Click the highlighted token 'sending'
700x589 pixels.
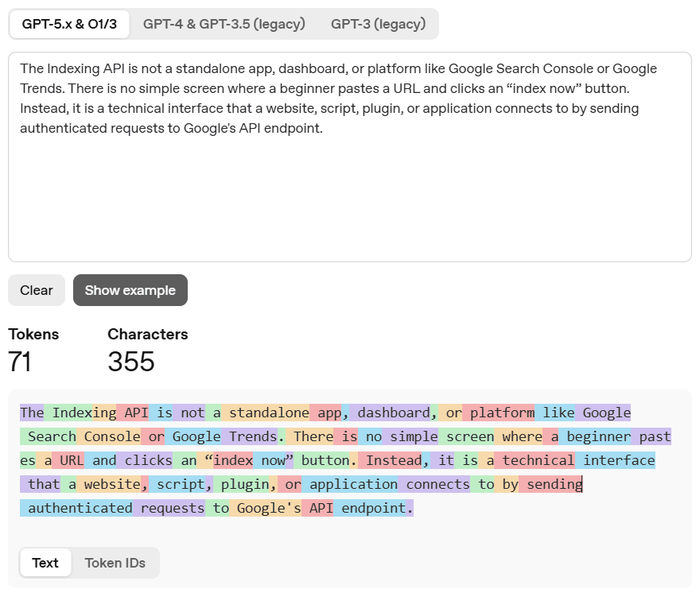click(550, 484)
